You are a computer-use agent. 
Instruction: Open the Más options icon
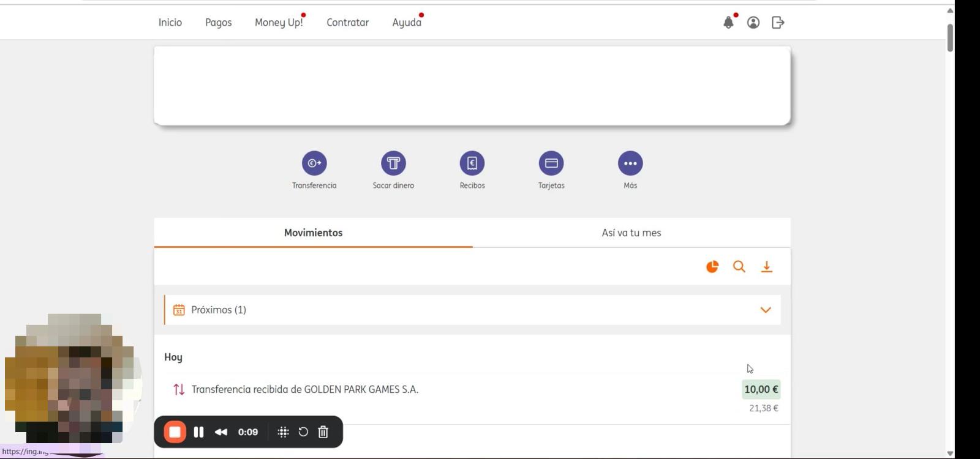pyautogui.click(x=630, y=163)
